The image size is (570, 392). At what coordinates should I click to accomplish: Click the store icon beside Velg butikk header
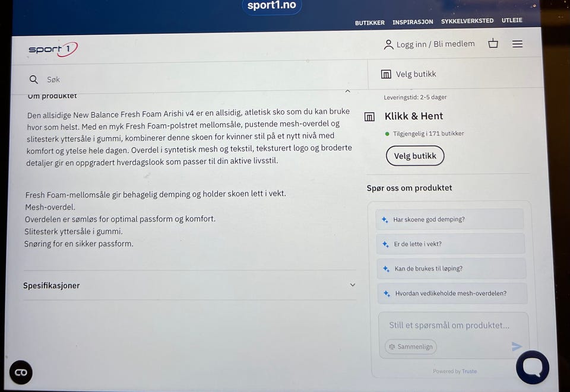pos(386,74)
